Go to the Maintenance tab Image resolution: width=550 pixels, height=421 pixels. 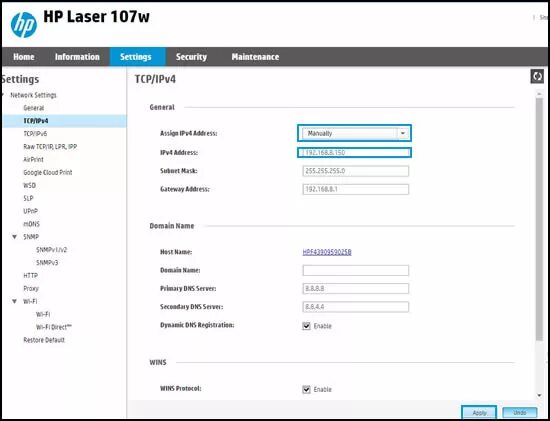pyautogui.click(x=255, y=57)
